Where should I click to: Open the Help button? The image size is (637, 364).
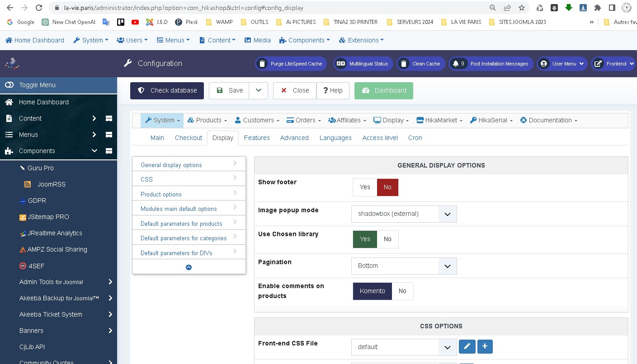[333, 90]
